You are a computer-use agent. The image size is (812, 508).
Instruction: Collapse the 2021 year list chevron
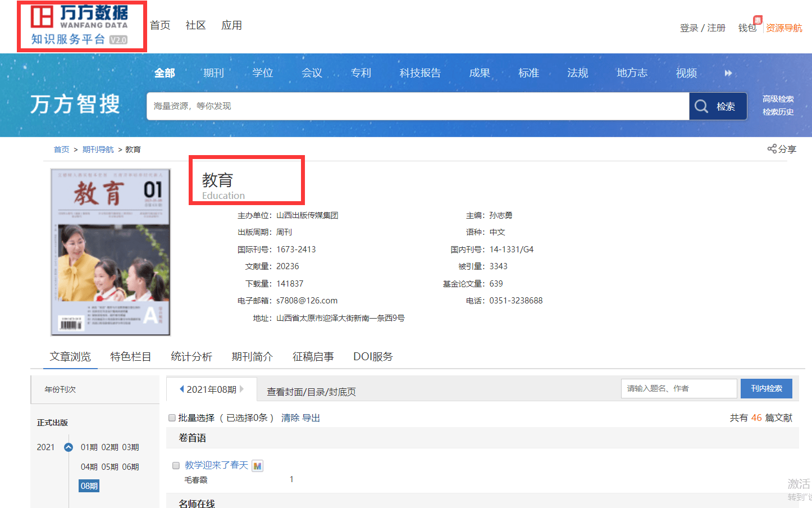tap(68, 447)
